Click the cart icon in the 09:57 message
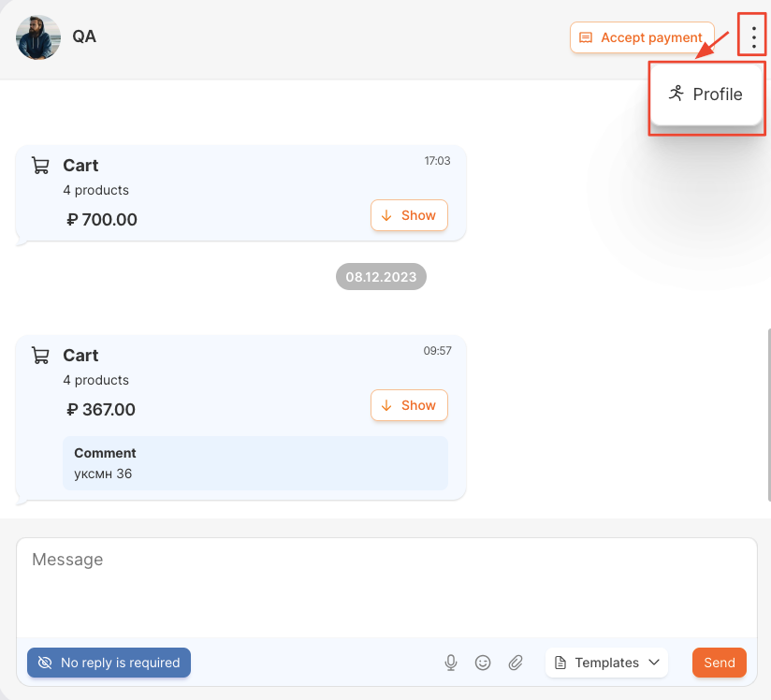The width and height of the screenshot is (771, 700). pos(40,356)
